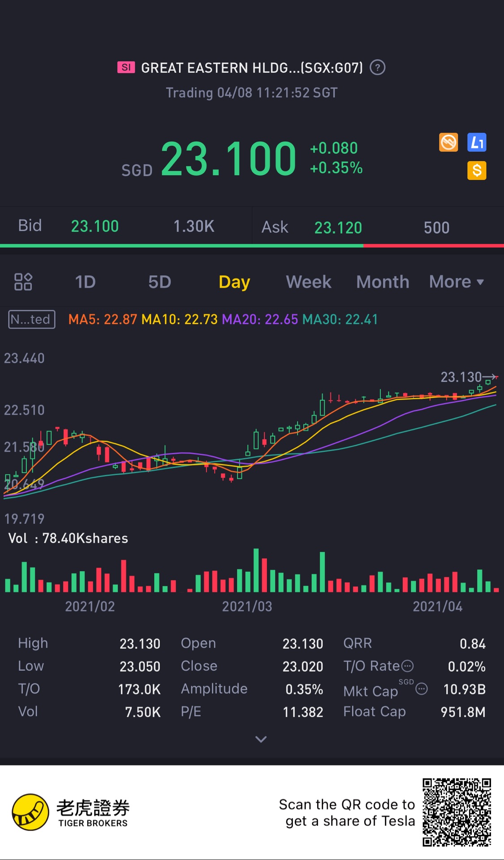
Task: Select the Week chart tab
Action: click(309, 282)
